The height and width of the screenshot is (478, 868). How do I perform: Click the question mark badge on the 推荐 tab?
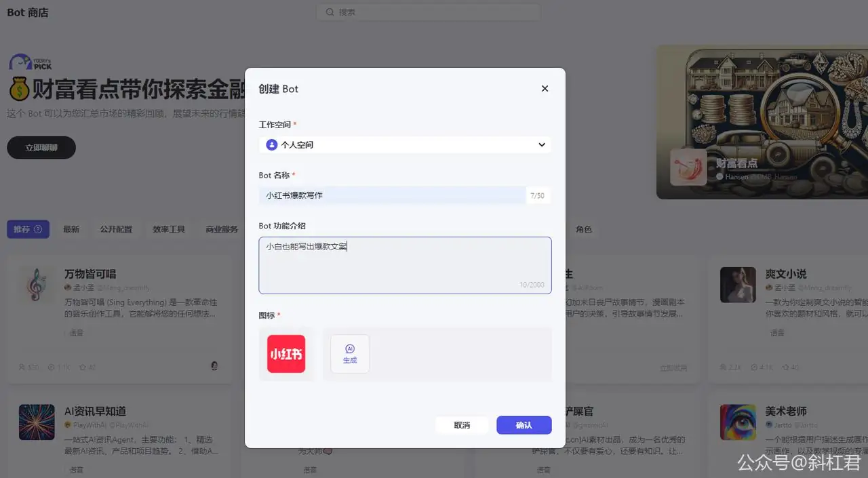[39, 229]
